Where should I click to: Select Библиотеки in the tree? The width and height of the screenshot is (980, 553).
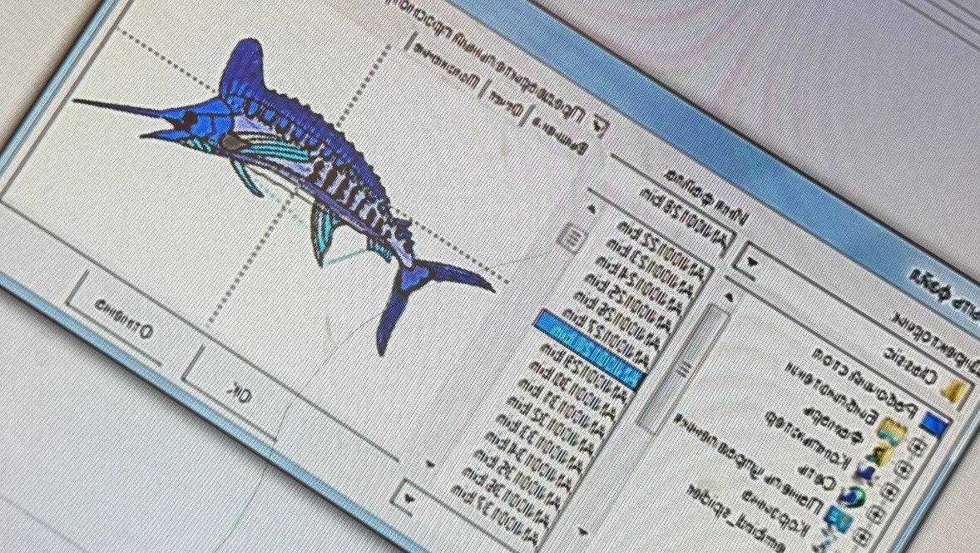click(830, 394)
